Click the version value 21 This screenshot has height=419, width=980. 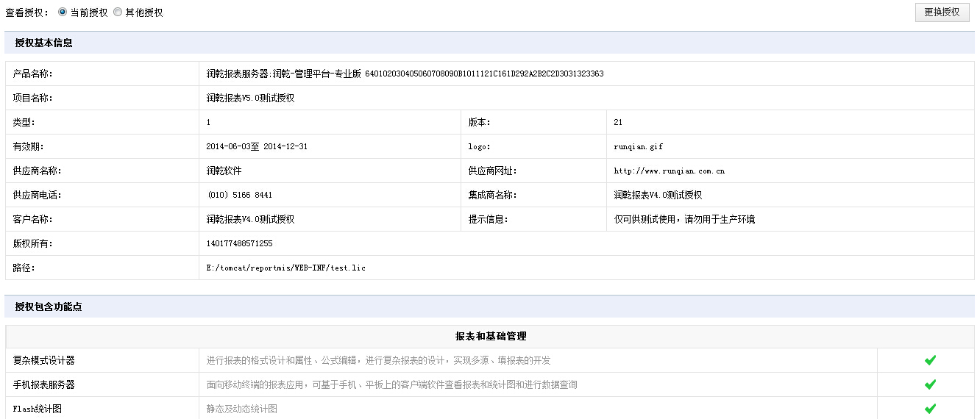(618, 123)
